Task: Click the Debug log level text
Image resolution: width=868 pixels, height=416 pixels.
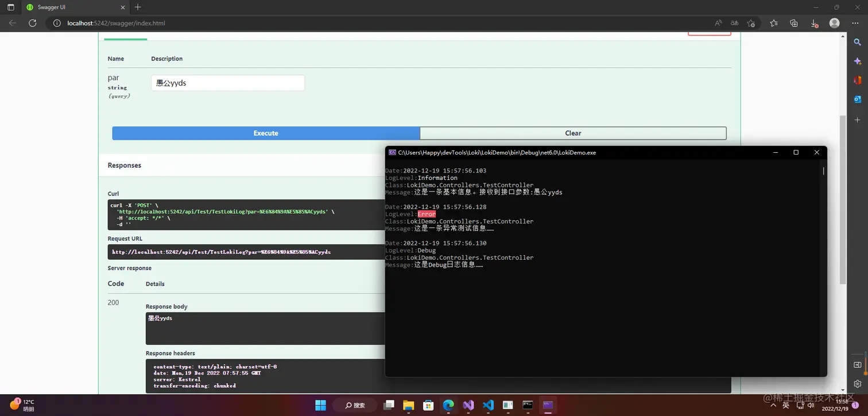Action: coord(427,251)
